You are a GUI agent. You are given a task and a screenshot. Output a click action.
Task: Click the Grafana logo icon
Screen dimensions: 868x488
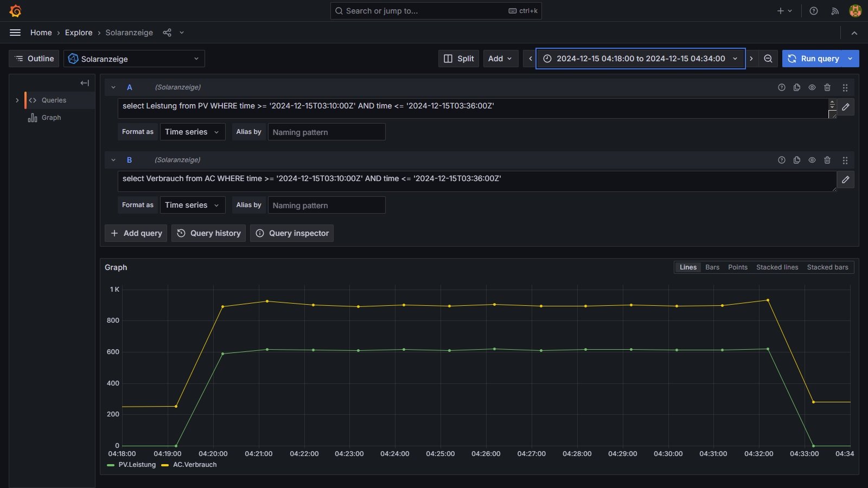(15, 11)
